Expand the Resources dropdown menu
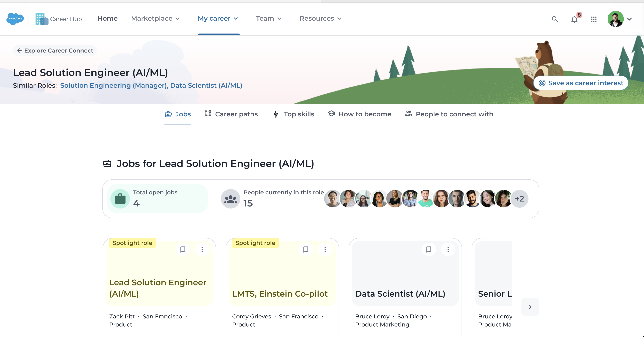Screen dimensions: 644x337 320,18
